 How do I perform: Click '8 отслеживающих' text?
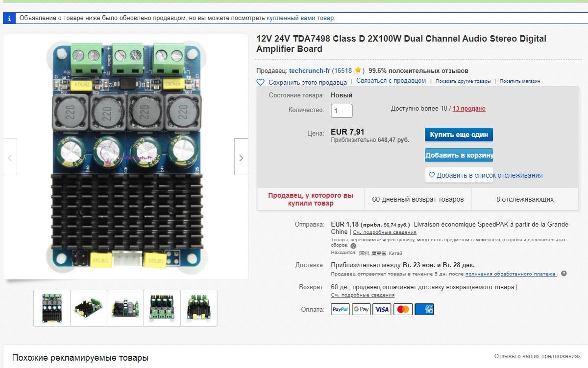(525, 199)
